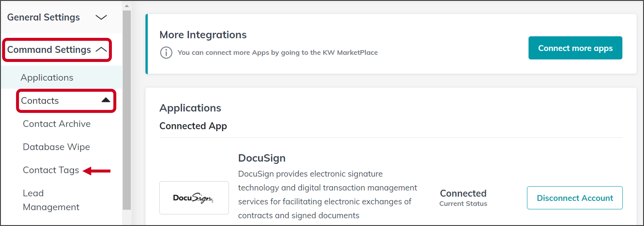
Task: Click the Contacts menu label
Action: pos(40,101)
